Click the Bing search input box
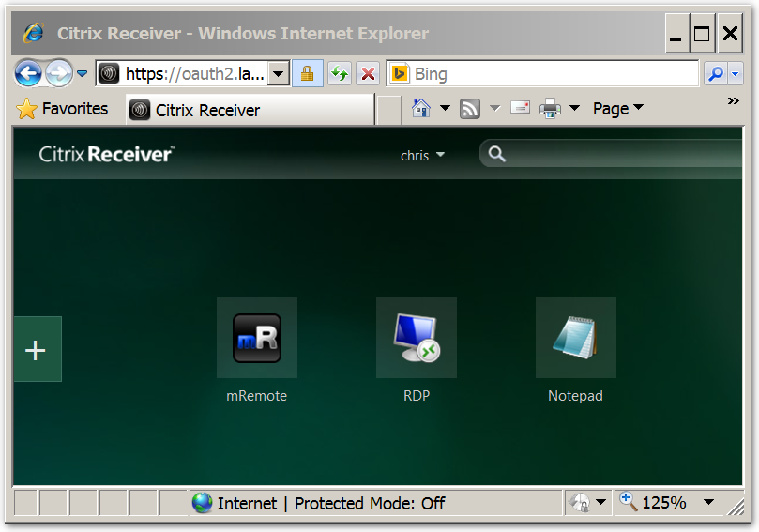Image resolution: width=759 pixels, height=532 pixels. [554, 73]
